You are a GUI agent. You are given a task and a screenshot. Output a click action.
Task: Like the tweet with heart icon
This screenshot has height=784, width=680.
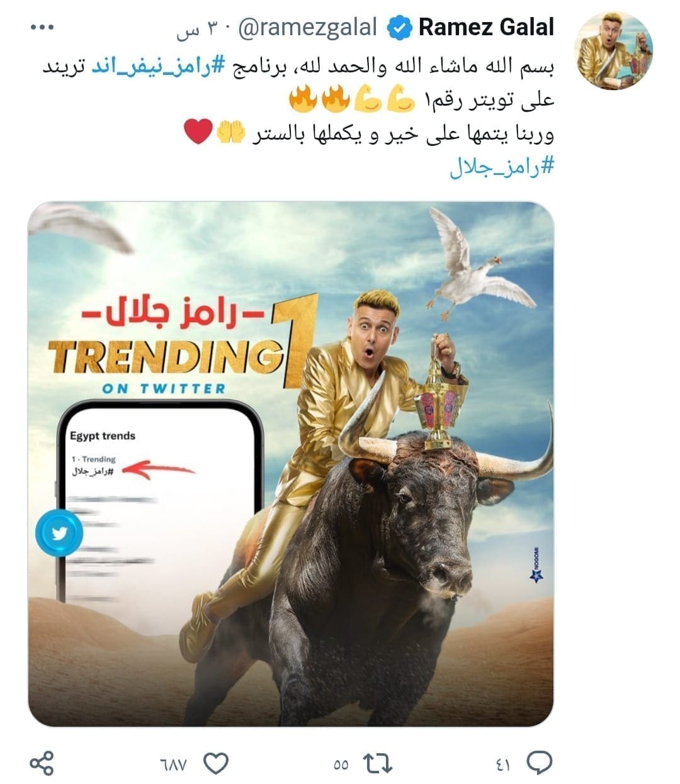click(x=216, y=764)
